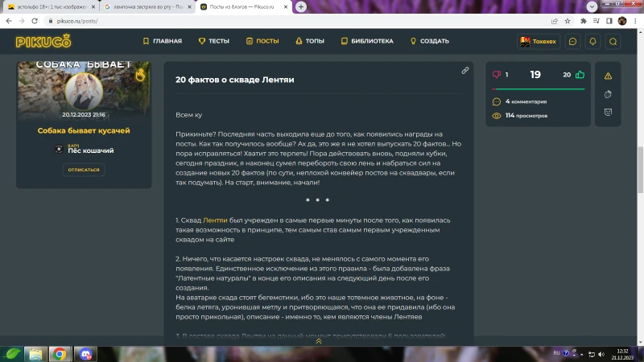Open ТОПЫ section
The height and width of the screenshot is (362, 644).
pyautogui.click(x=310, y=41)
